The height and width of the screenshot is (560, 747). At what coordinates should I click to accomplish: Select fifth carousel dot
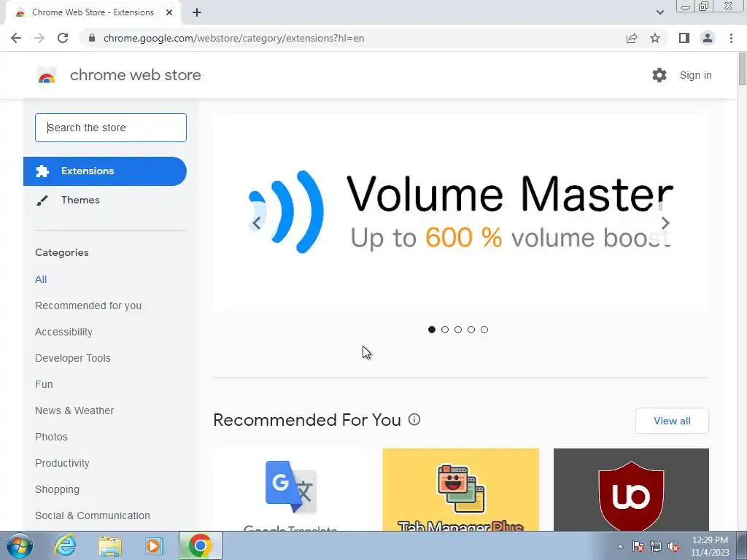pyautogui.click(x=484, y=330)
